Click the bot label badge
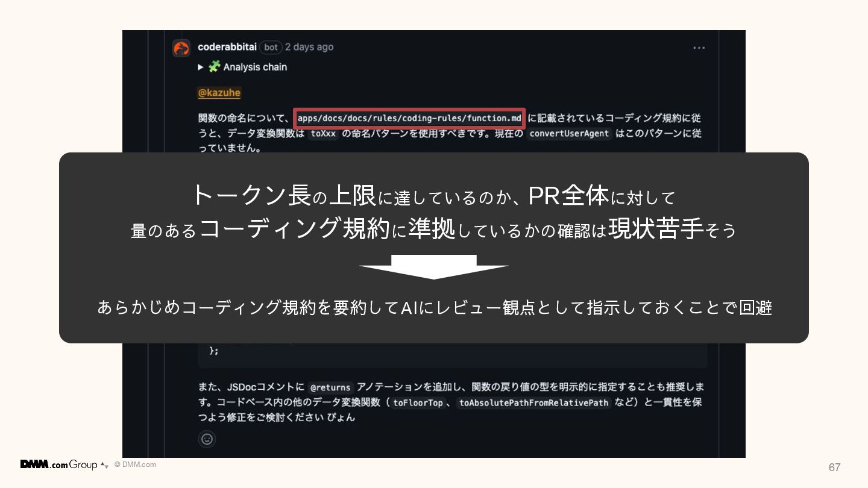 point(271,47)
